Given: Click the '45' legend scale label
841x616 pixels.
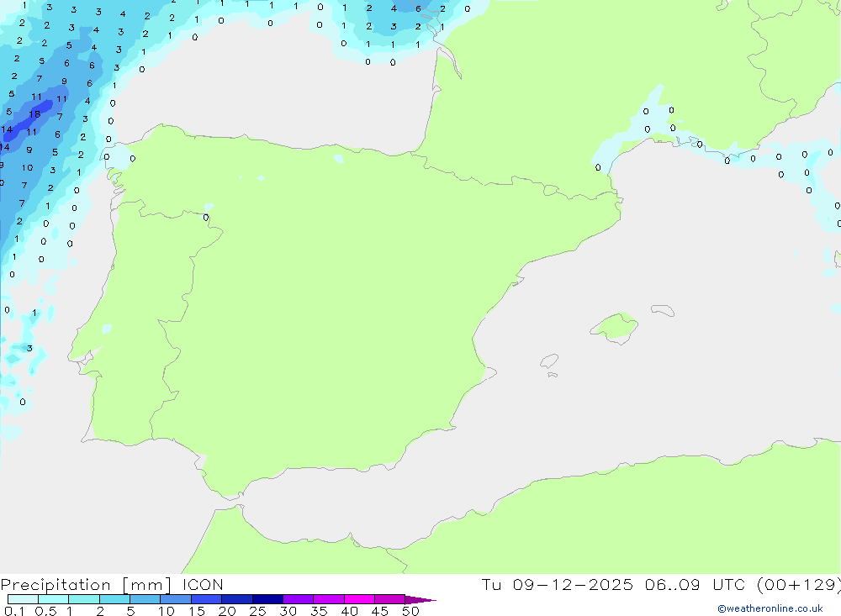Looking at the screenshot, I should [380, 611].
